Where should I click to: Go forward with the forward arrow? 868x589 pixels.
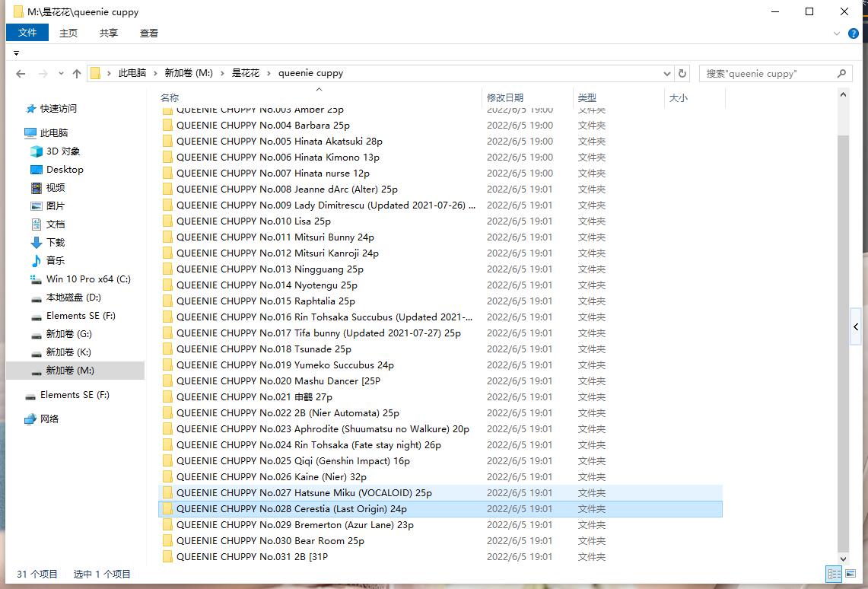click(43, 74)
